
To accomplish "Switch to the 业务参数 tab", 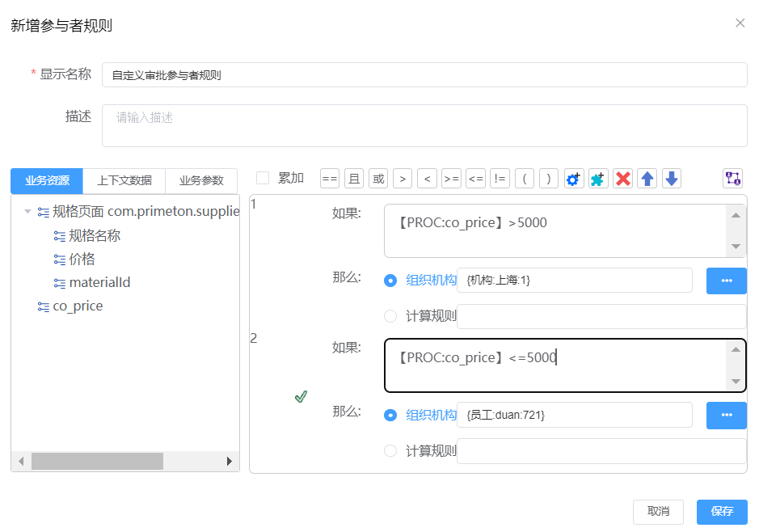I will pos(201,180).
